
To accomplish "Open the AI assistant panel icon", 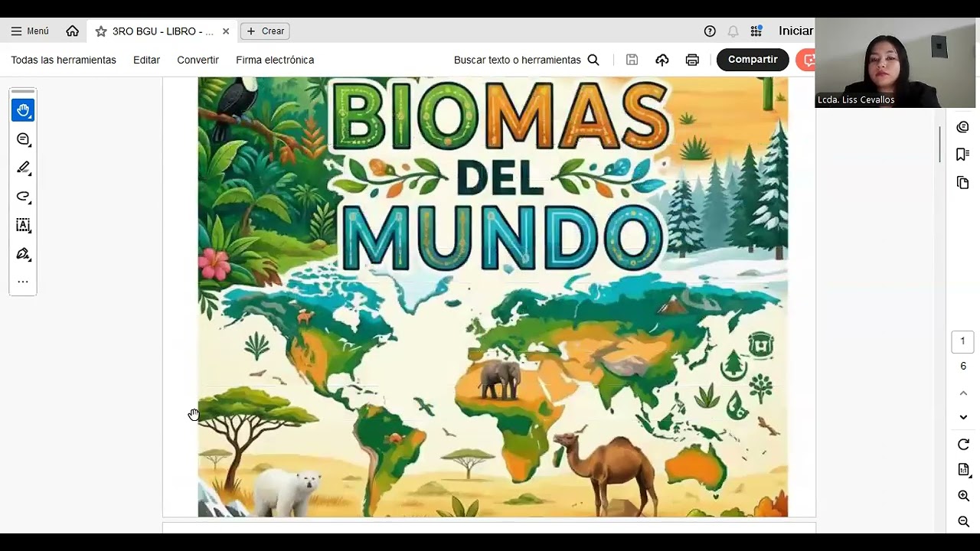I will pos(963,127).
